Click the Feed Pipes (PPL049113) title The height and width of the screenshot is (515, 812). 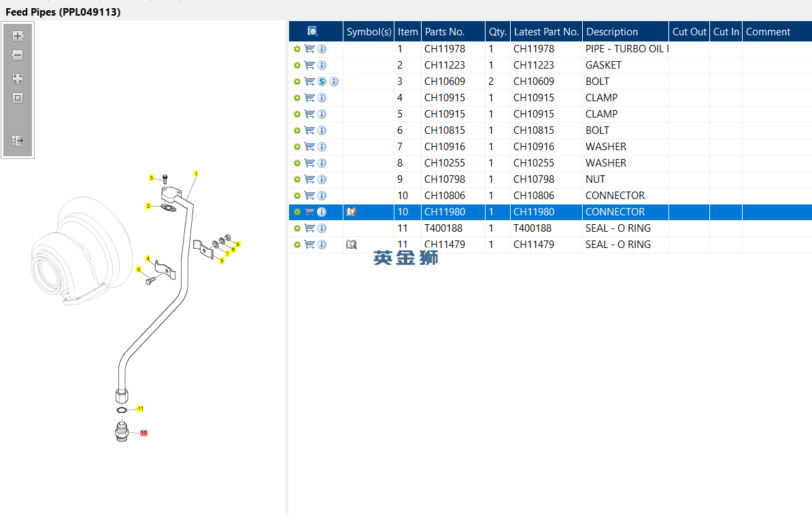point(63,12)
